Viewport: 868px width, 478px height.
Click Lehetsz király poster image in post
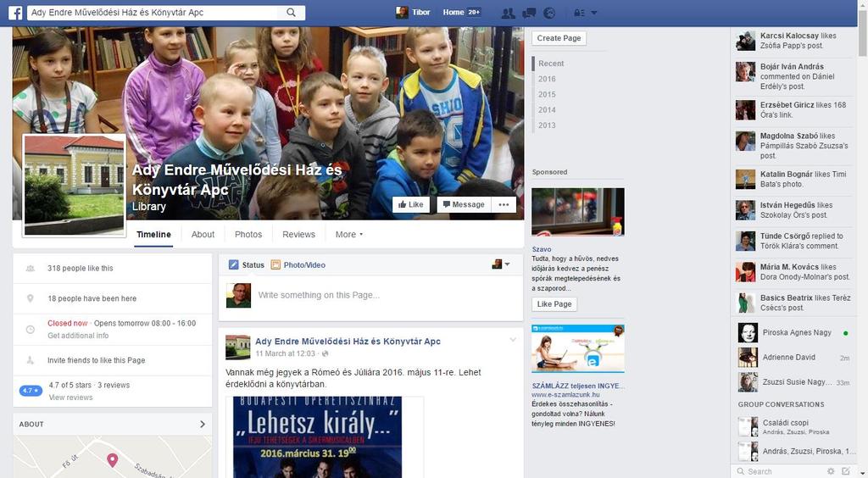coord(317,437)
